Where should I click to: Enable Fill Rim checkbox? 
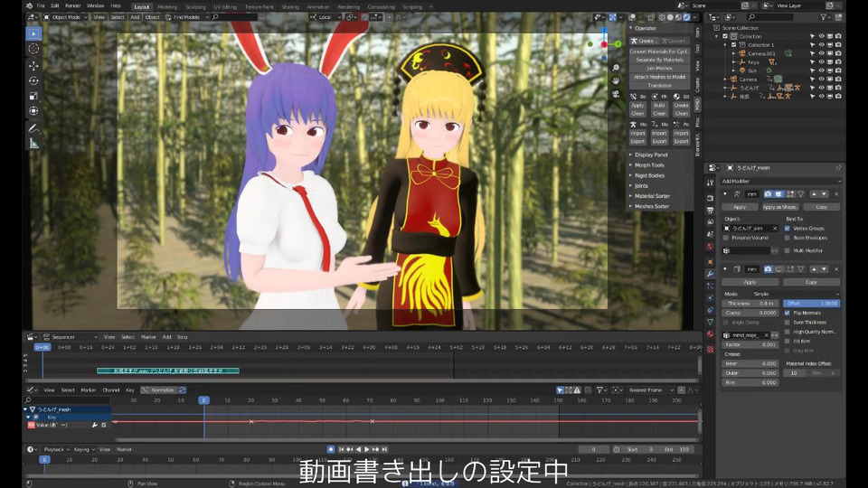pyautogui.click(x=788, y=342)
